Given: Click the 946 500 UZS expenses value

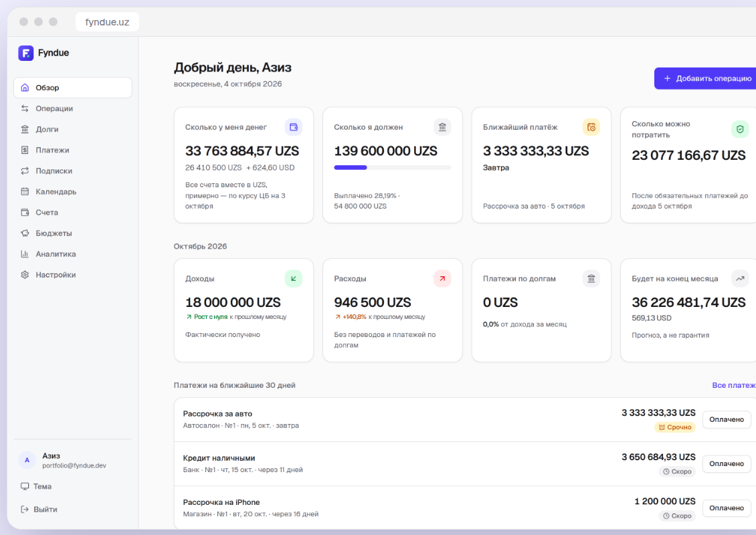Looking at the screenshot, I should [x=373, y=303].
